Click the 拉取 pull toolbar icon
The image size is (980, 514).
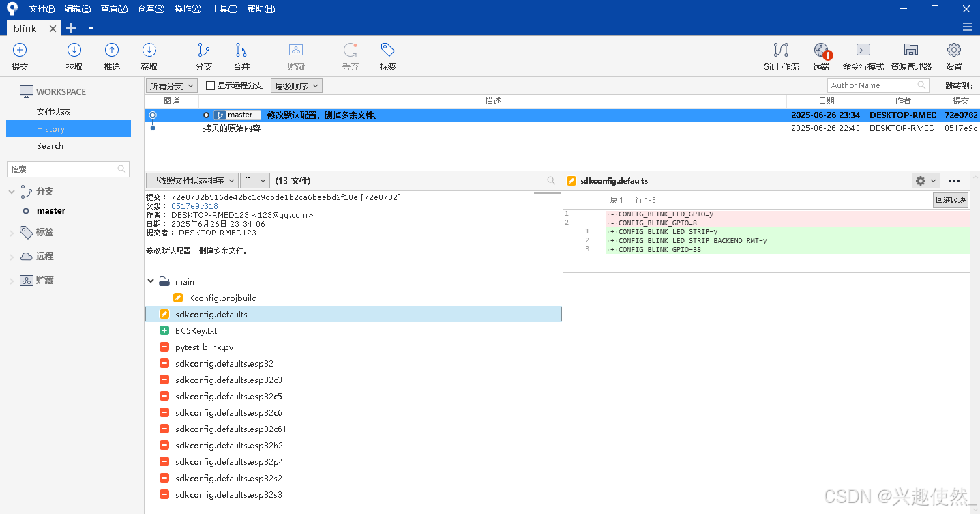click(74, 50)
